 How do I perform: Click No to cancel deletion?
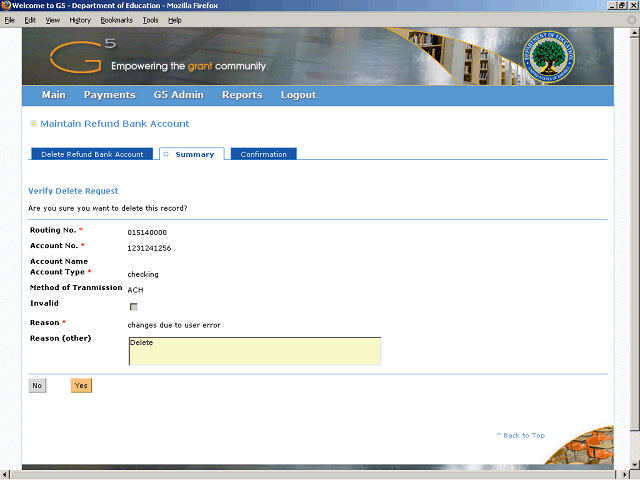[x=37, y=385]
